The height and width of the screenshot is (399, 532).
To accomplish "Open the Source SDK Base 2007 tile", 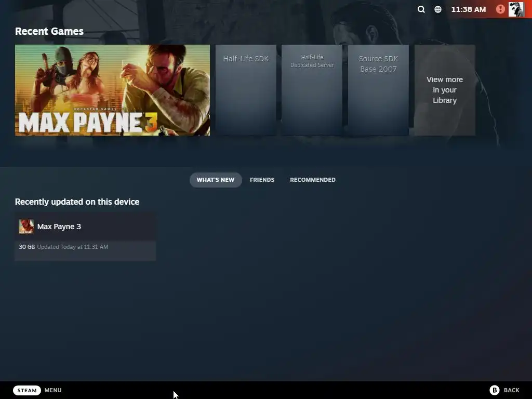I will pyautogui.click(x=378, y=90).
